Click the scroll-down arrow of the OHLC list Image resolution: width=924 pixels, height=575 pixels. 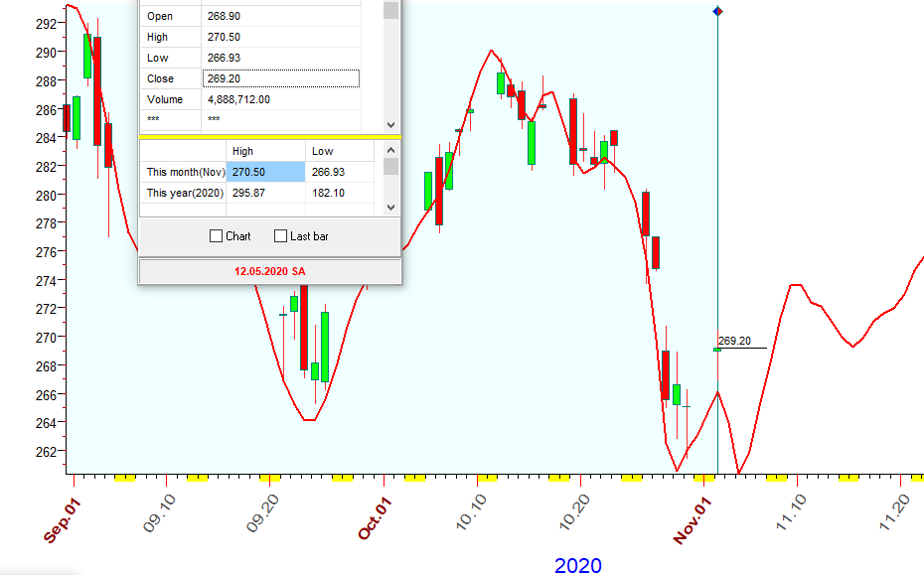390,123
